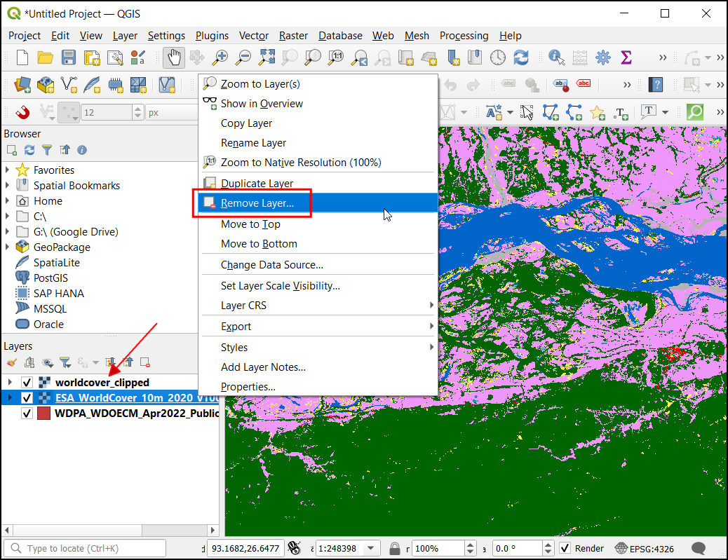Open the Raster menu
This screenshot has height=560, width=728.
point(293,36)
